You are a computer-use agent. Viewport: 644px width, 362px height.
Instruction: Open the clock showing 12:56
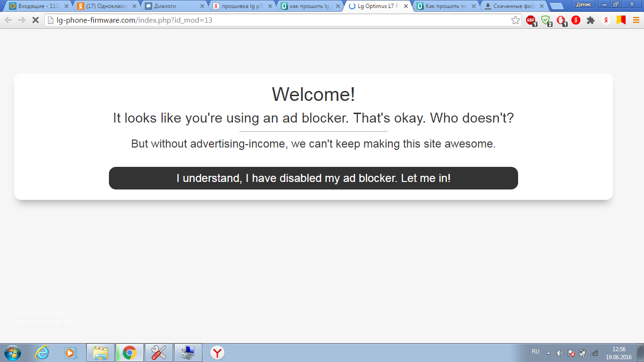[619, 353]
